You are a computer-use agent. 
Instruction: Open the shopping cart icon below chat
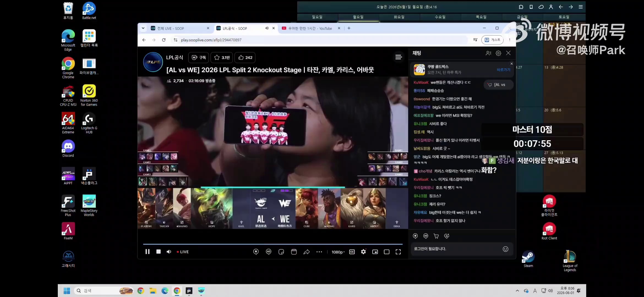(x=436, y=236)
